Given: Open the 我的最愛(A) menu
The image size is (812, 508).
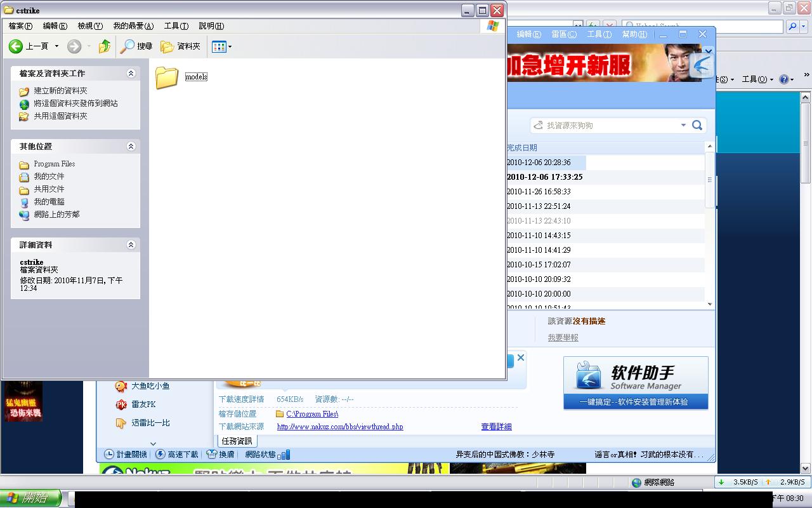Looking at the screenshot, I should (x=133, y=26).
